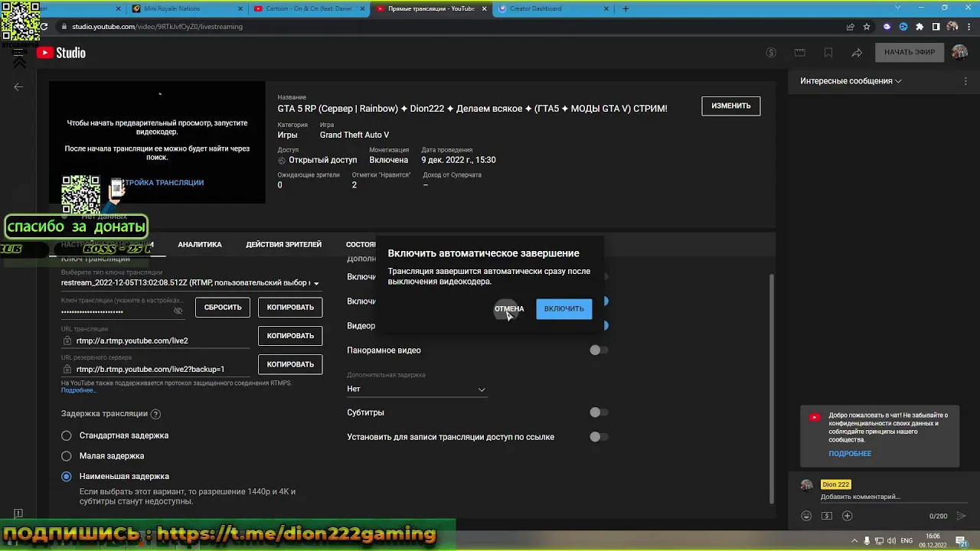Click the browser address bar URL
Viewport: 980px width, 551px height.
[x=157, y=27]
